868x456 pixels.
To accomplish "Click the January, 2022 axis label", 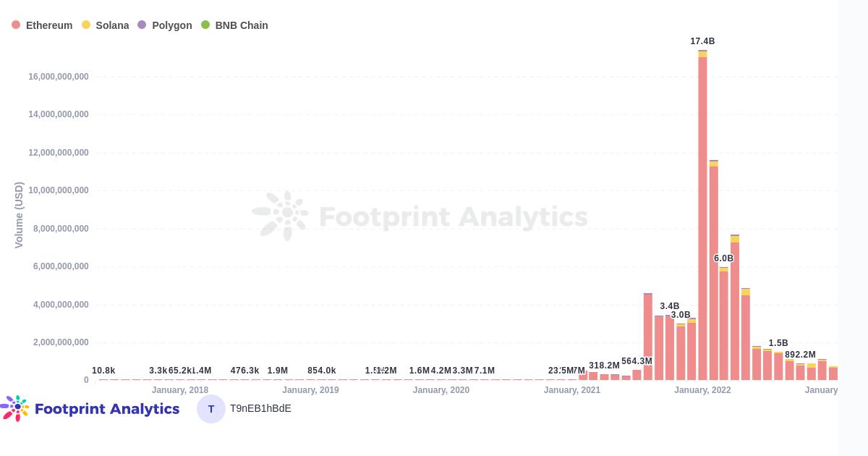I will click(702, 390).
